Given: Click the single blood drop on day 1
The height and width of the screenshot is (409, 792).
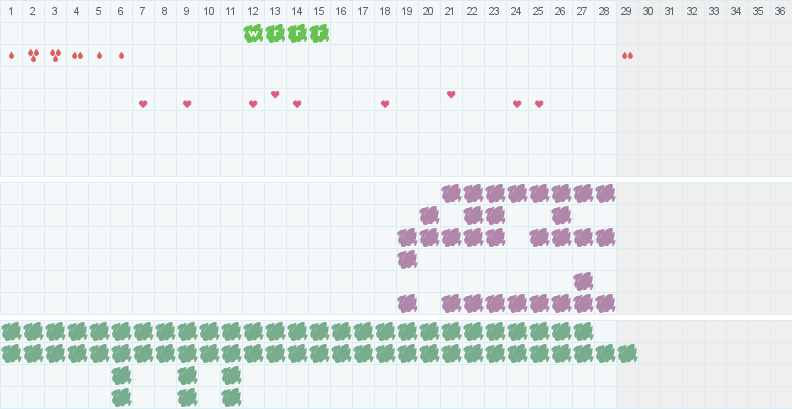Looking at the screenshot, I should coord(11,55).
